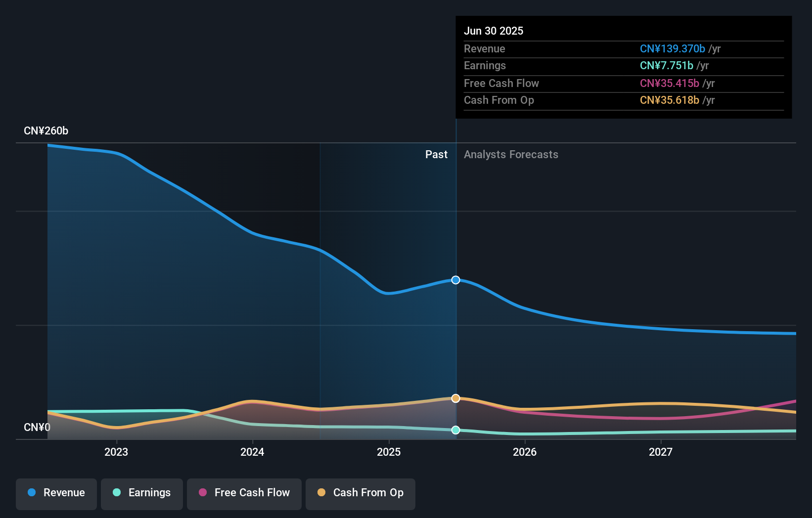The width and height of the screenshot is (812, 518).
Task: Select the orange Cash From Op marker
Action: tap(455, 398)
